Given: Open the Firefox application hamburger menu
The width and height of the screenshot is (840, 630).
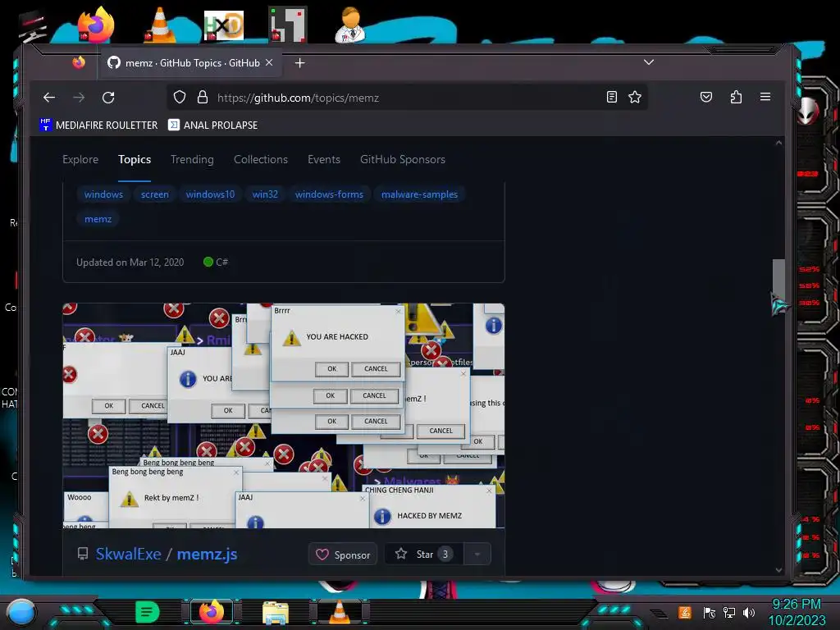Looking at the screenshot, I should [x=765, y=97].
